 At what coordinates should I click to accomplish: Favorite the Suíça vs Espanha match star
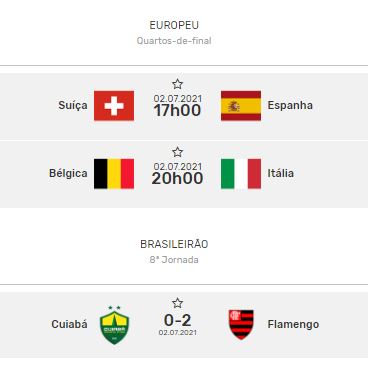tap(177, 84)
